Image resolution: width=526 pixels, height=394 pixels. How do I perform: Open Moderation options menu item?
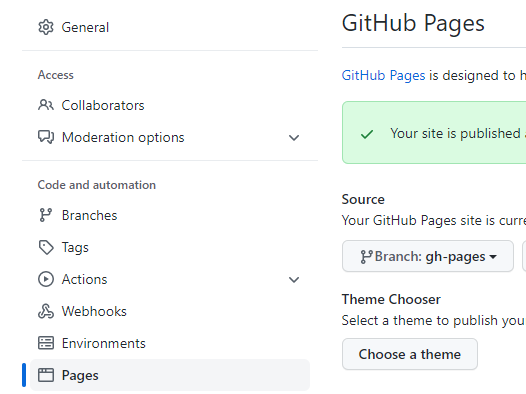tap(170, 137)
